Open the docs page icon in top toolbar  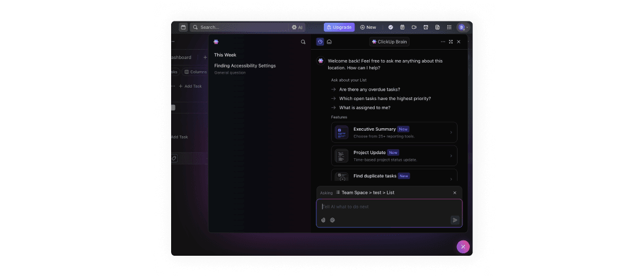[x=437, y=27]
